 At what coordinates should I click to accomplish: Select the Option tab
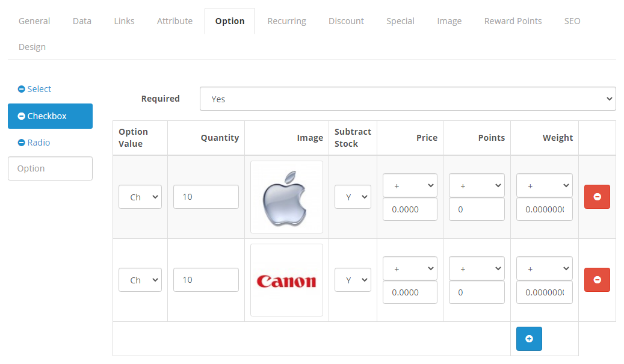click(x=230, y=21)
